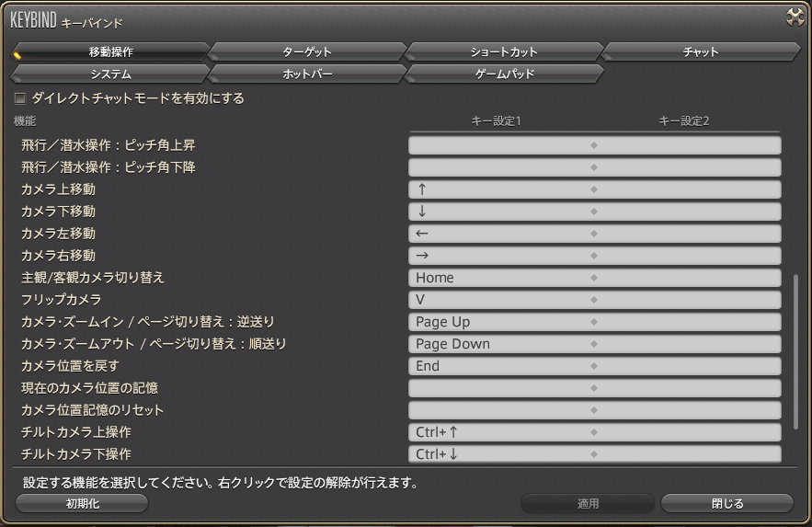Click the カメラ位置を戻す label
Screen dimensions: 812x527
pos(70,366)
